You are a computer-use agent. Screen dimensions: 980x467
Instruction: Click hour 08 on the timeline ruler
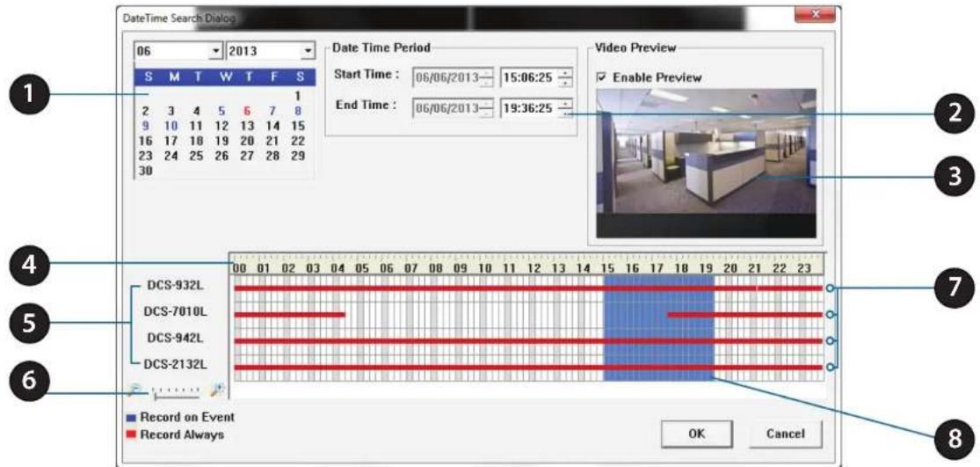click(436, 269)
